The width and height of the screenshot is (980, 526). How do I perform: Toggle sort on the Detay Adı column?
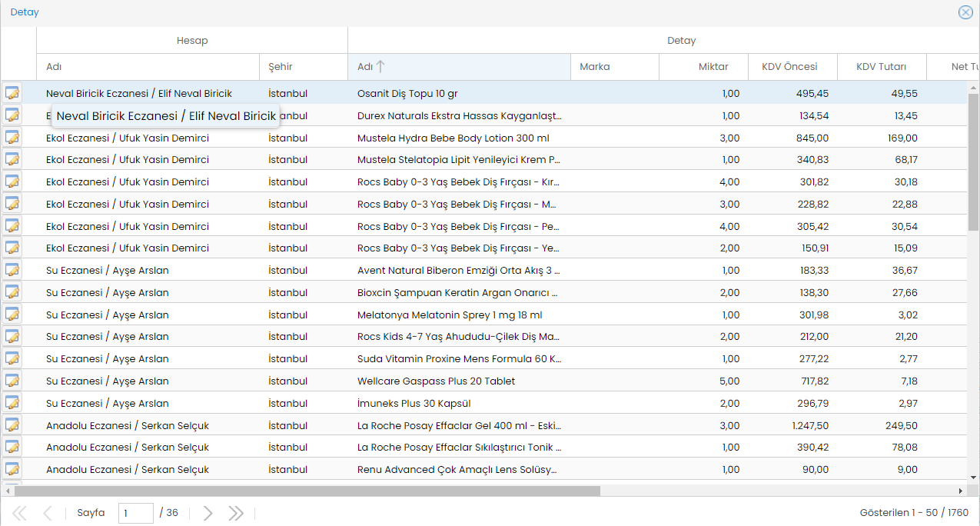[459, 67]
